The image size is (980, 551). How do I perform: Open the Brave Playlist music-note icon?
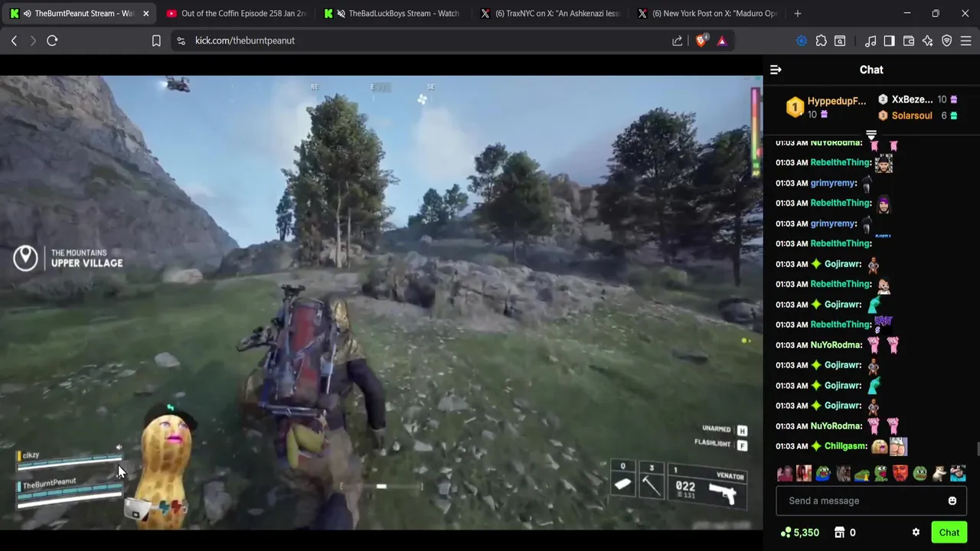point(871,41)
